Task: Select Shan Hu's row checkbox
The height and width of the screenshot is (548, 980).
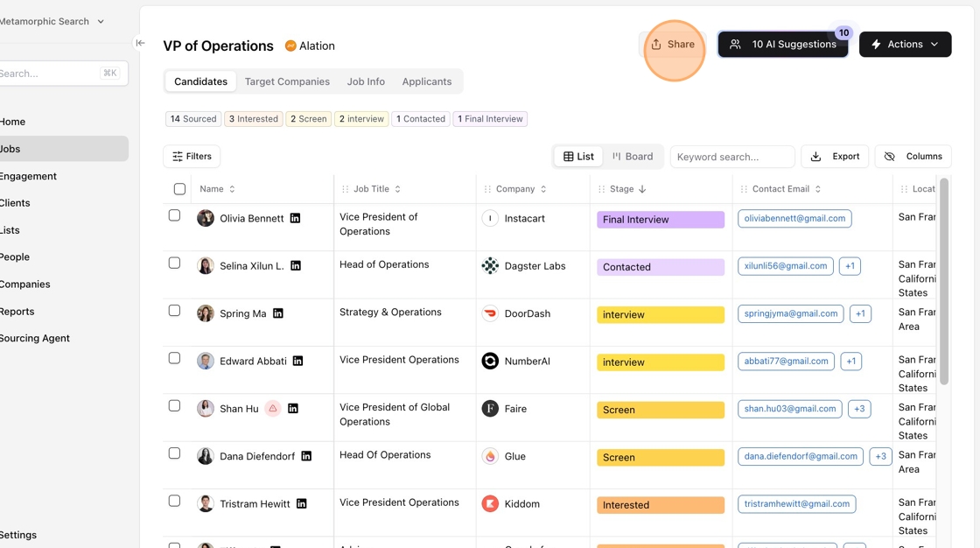Action: pyautogui.click(x=174, y=405)
